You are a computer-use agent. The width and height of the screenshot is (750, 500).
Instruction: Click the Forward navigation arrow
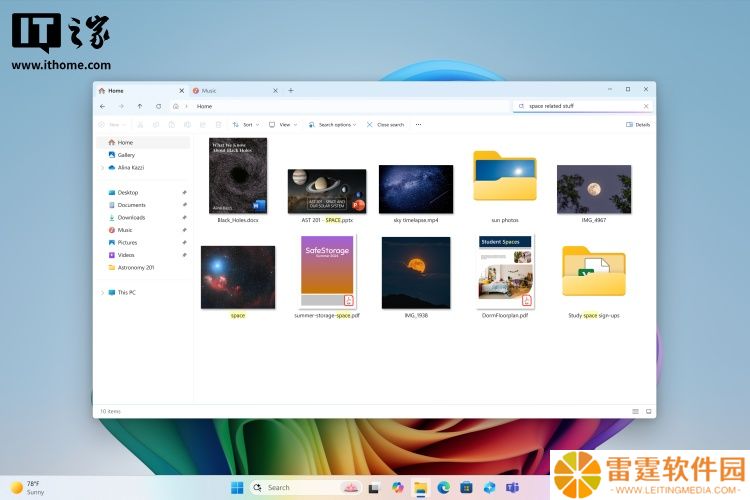pyautogui.click(x=121, y=106)
